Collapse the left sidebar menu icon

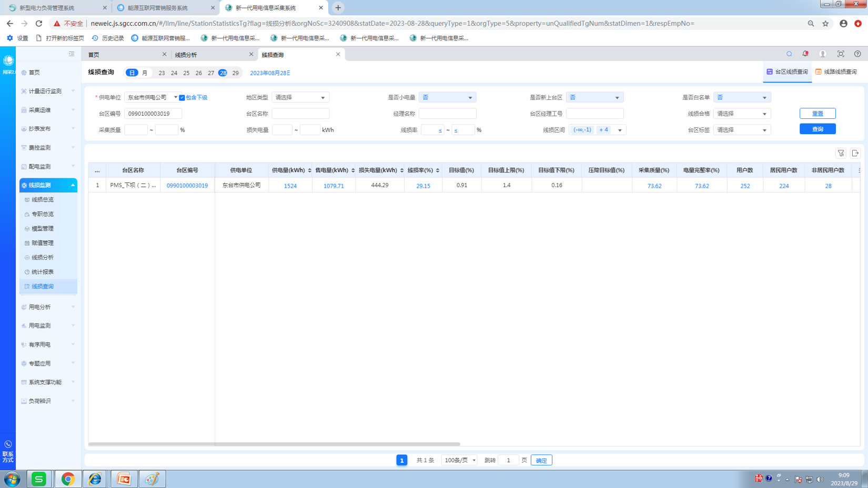tap(72, 54)
